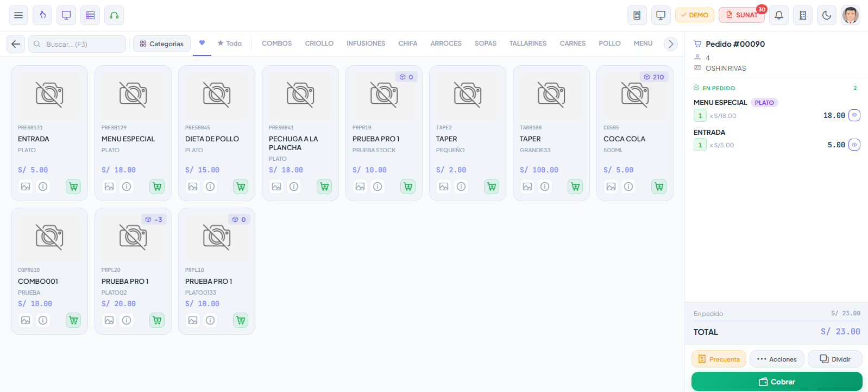
Task: Select the heart favorites filter
Action: 202,43
